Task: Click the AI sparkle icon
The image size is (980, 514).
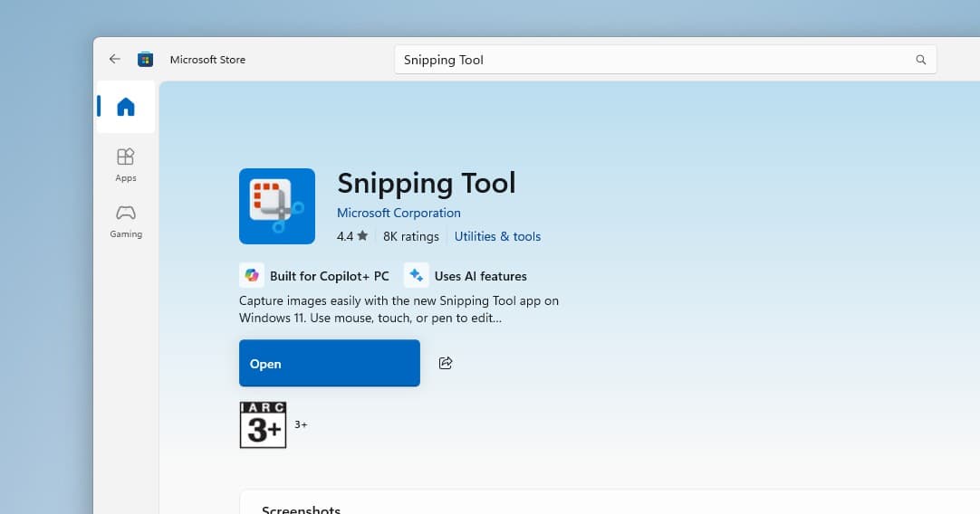Action: pyautogui.click(x=417, y=276)
